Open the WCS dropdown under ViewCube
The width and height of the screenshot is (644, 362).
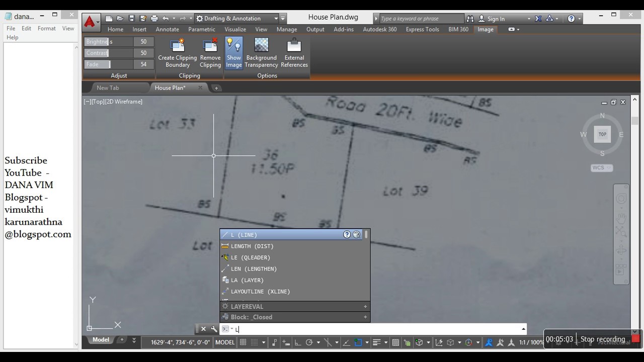pyautogui.click(x=602, y=168)
